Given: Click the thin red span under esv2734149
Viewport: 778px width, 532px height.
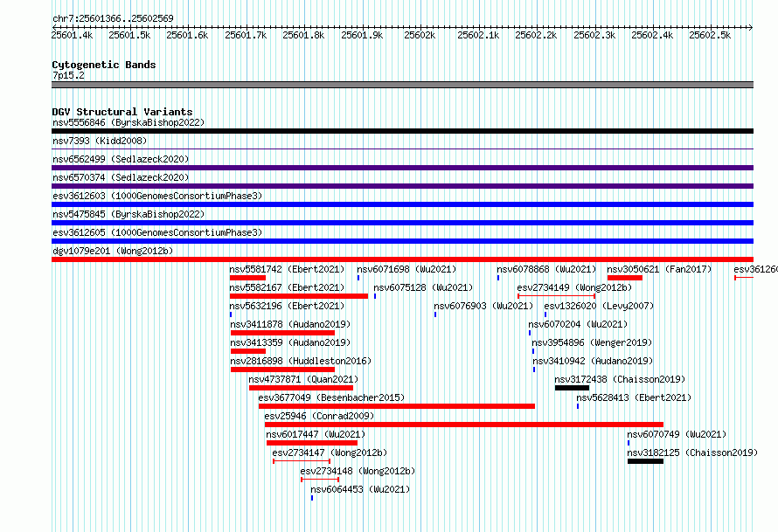Looking at the screenshot, I should 556,296.
